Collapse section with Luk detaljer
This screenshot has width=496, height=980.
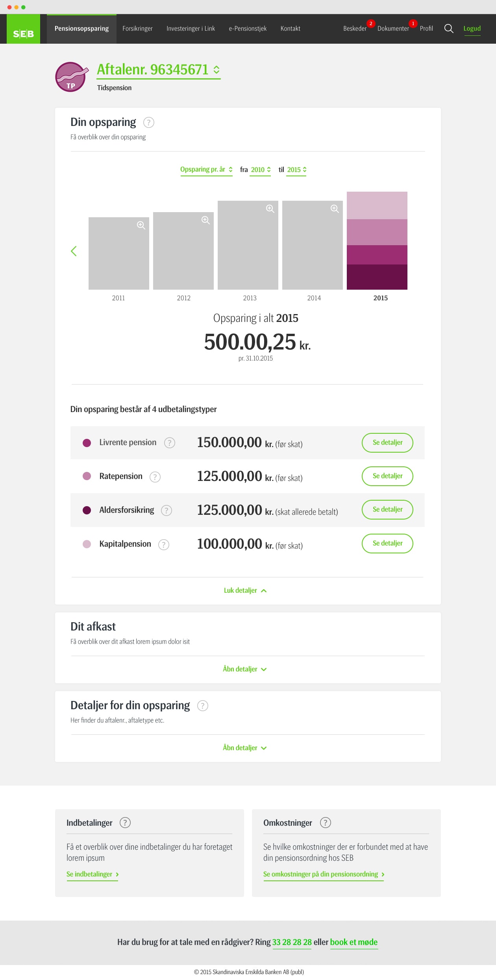[x=245, y=590]
